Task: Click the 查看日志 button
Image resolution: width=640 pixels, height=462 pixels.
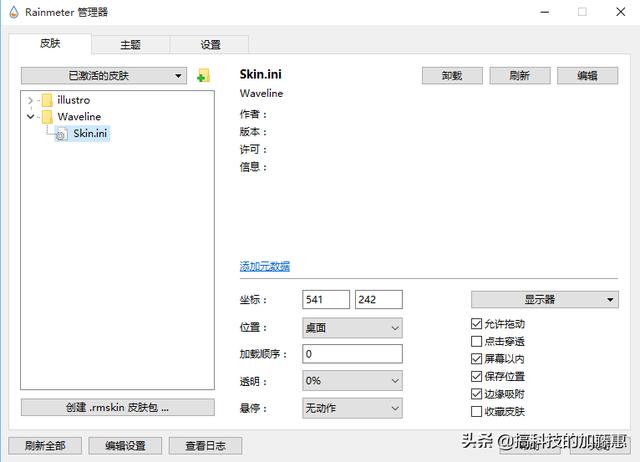Action: point(205,446)
